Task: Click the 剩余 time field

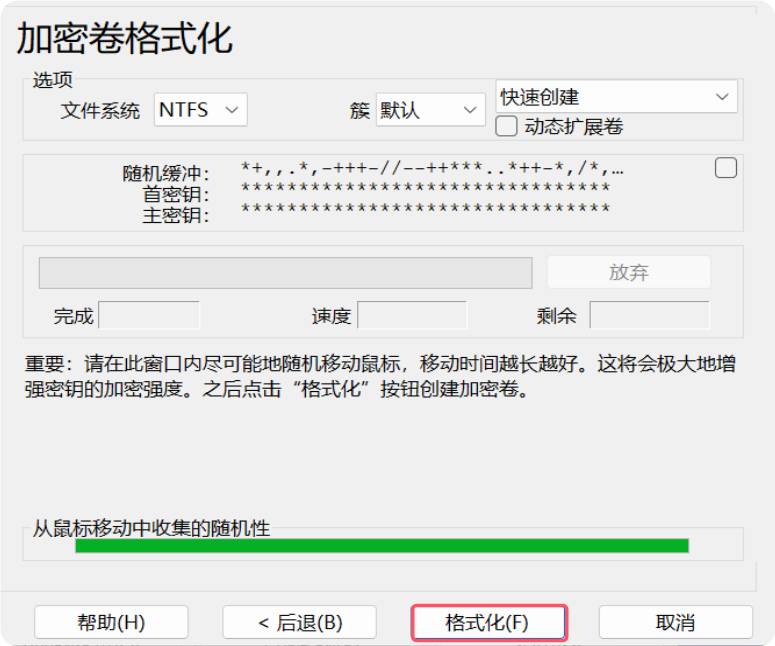Action: (649, 316)
